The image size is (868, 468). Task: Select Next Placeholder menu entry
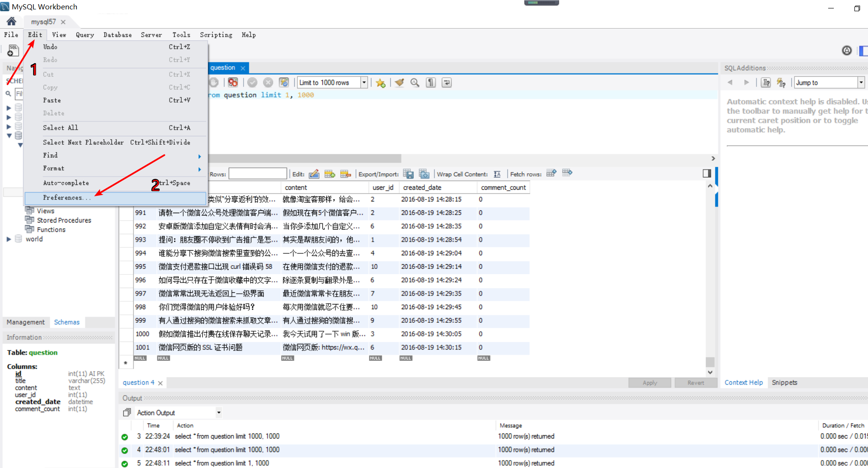point(115,142)
